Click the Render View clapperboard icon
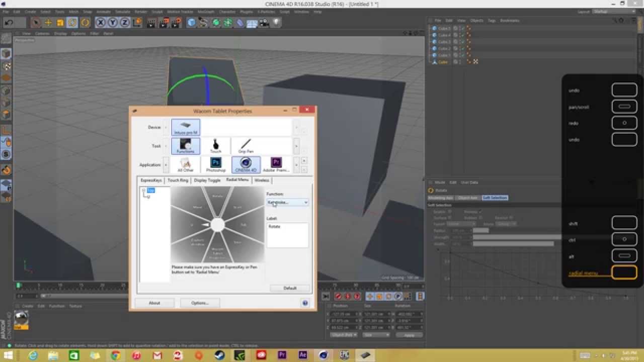The height and width of the screenshot is (362, 644). click(x=152, y=23)
